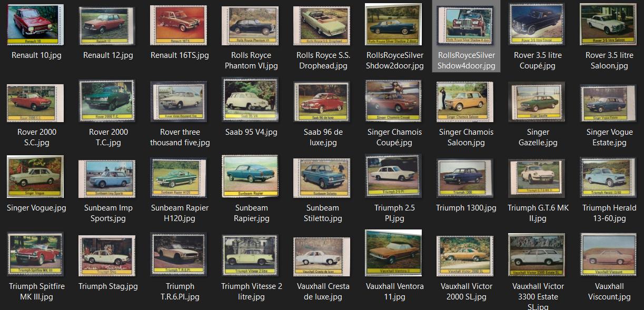
Task: Click Triumph G.T.6 MK II.jpg thumbnail
Action: 537,178
